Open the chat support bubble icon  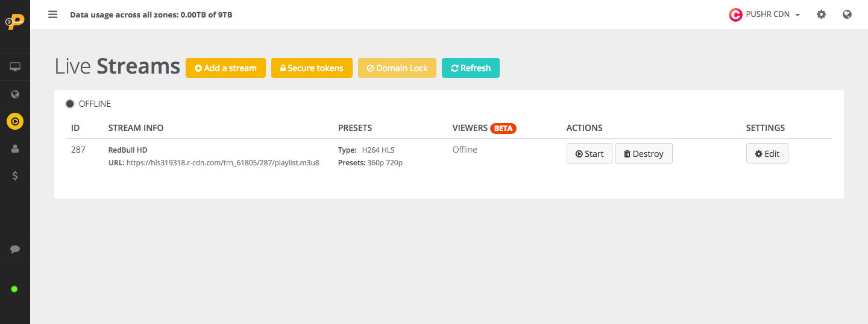[x=15, y=249]
